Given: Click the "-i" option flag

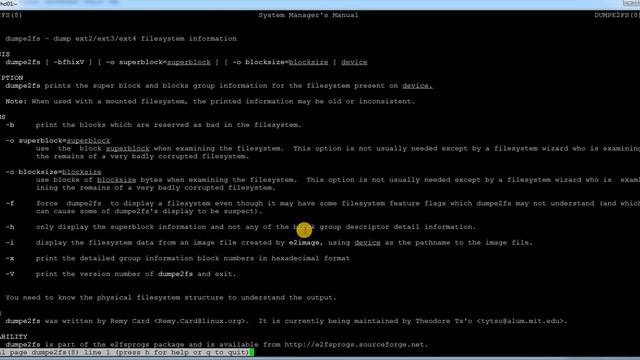Looking at the screenshot, I should [x=10, y=242].
